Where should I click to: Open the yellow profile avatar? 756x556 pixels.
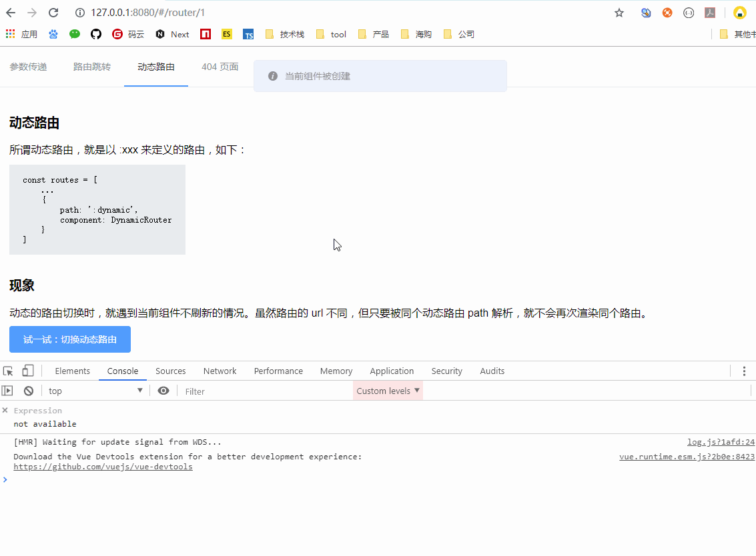pos(739,13)
